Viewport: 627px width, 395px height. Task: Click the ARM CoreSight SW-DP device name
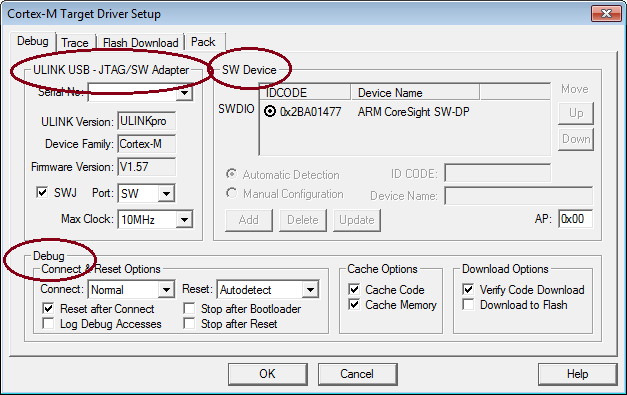pyautogui.click(x=413, y=112)
